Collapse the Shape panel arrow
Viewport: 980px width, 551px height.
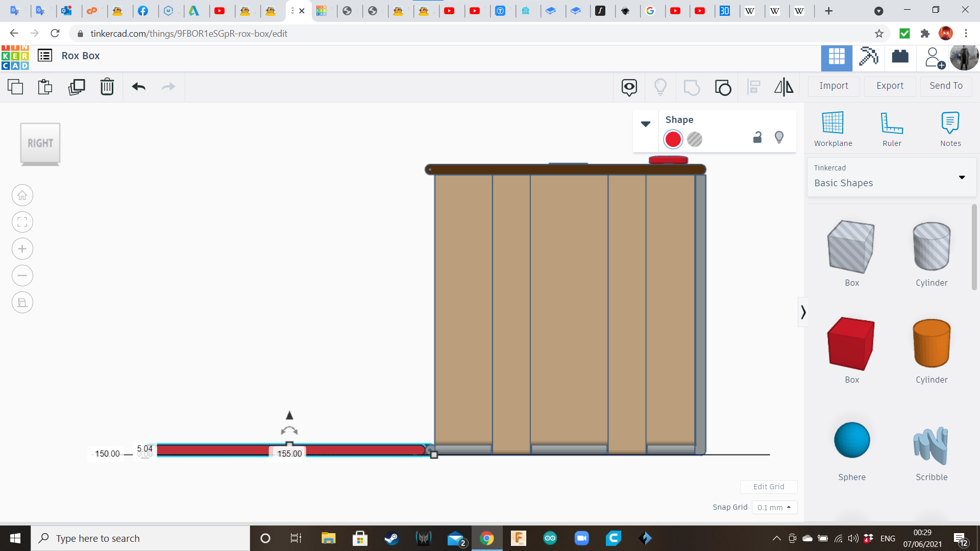point(645,124)
